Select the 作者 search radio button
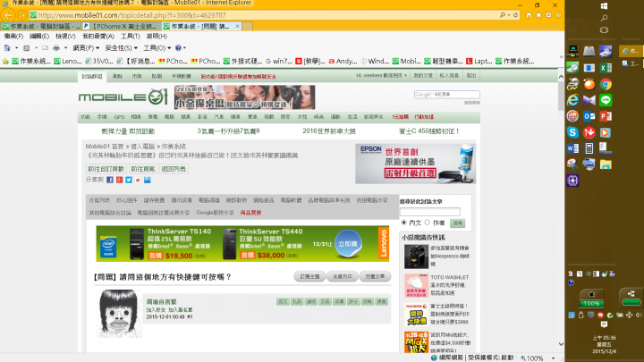The image size is (644, 362). point(428,223)
